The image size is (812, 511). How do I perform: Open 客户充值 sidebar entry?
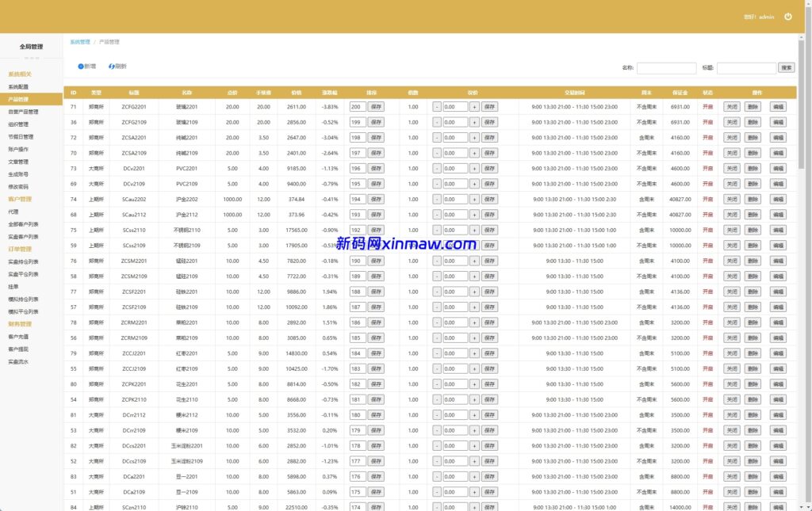(x=18, y=337)
